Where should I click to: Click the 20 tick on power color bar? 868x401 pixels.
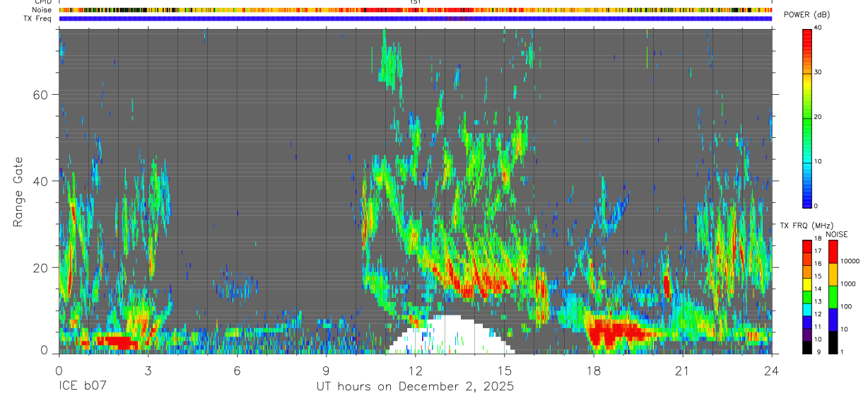pyautogui.click(x=819, y=117)
